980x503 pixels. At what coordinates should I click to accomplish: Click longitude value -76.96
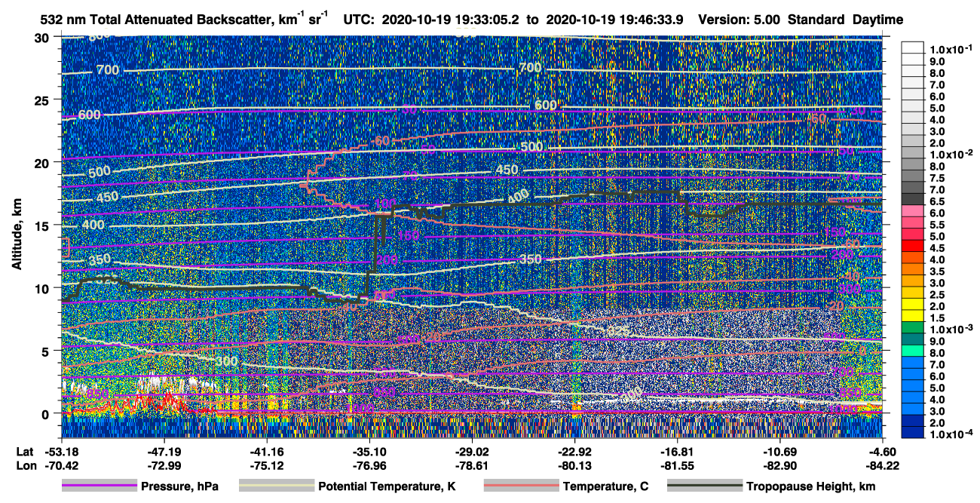369,466
